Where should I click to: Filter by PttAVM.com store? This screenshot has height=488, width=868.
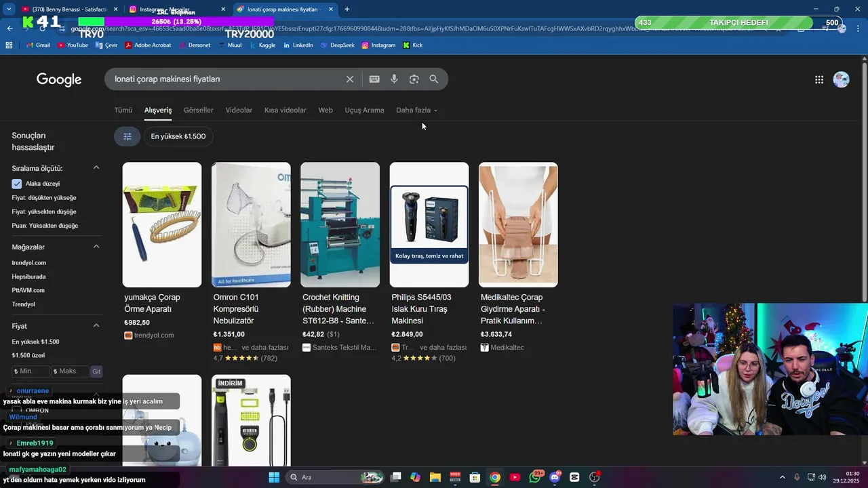coord(28,290)
